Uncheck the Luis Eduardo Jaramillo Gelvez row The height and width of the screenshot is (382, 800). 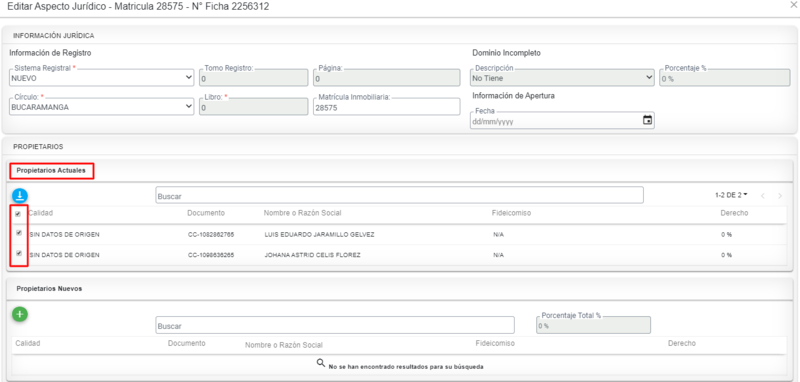click(x=19, y=233)
